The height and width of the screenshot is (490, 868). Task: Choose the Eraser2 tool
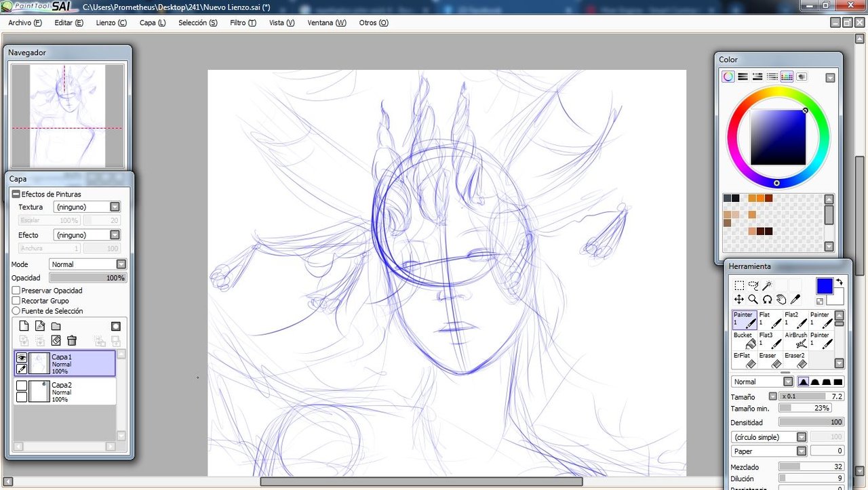(796, 360)
